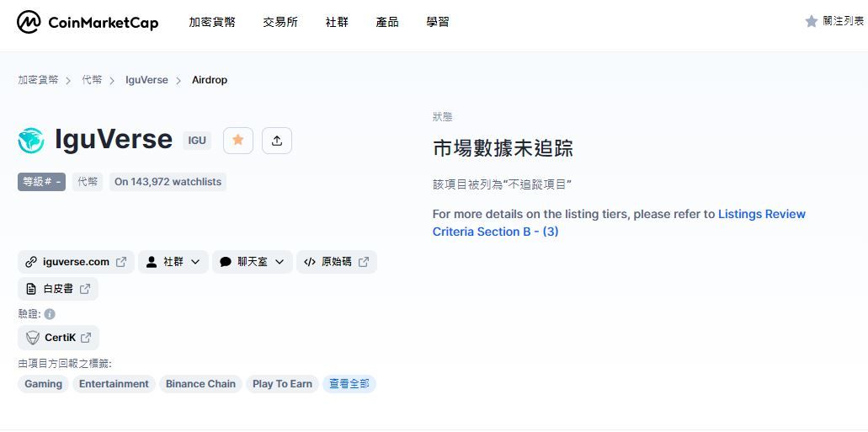Click the 等級# - rank badge
The height and width of the screenshot is (432, 868).
click(41, 182)
